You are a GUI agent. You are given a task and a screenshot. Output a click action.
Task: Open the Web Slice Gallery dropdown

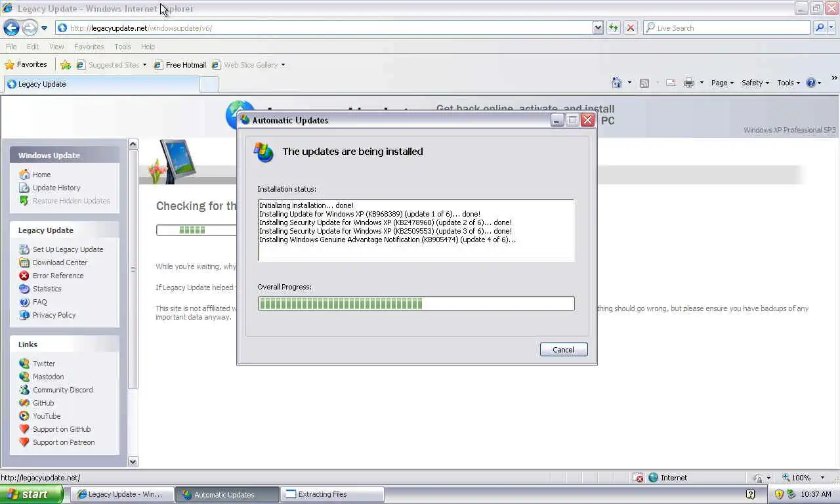(249, 64)
